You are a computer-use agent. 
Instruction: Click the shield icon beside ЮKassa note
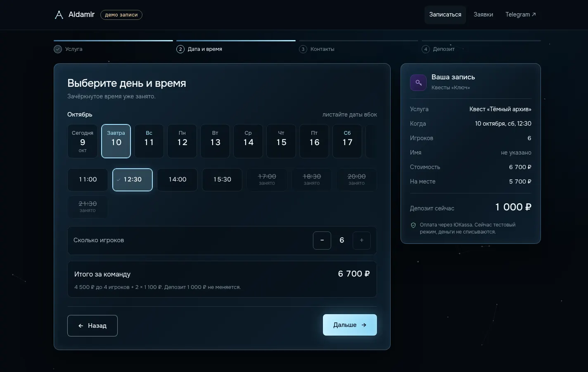(413, 225)
